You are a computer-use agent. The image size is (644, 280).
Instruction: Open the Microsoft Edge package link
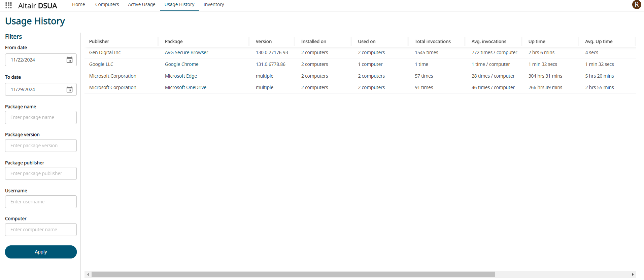181,76
